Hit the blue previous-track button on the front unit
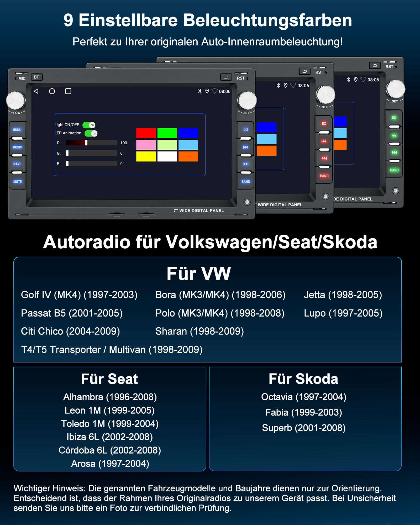The height and width of the screenshot is (525, 420). point(245,147)
